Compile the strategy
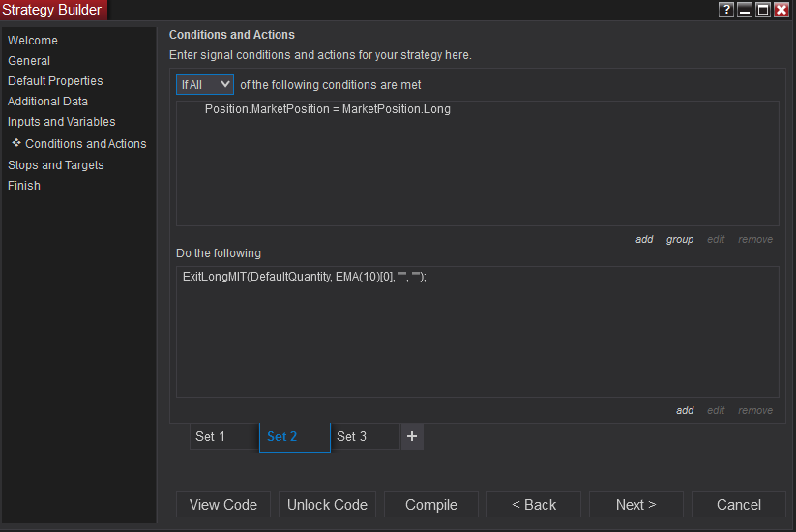 (x=431, y=504)
